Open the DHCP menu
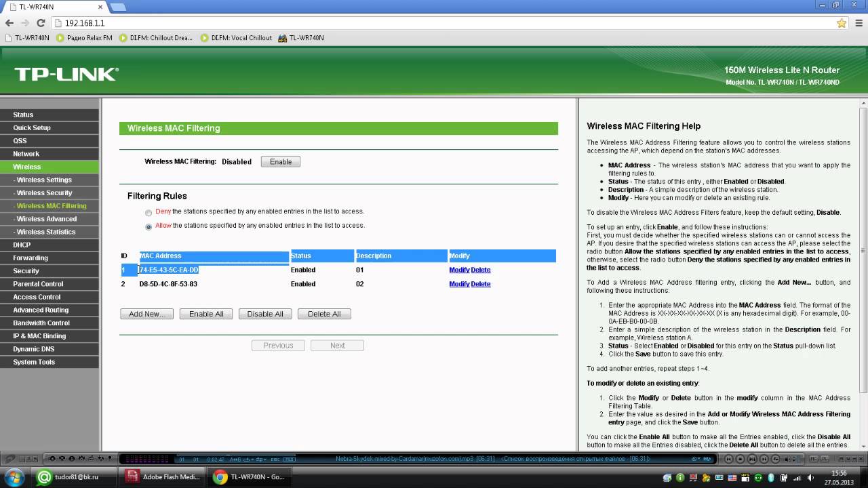The height and width of the screenshot is (488, 868). point(50,245)
